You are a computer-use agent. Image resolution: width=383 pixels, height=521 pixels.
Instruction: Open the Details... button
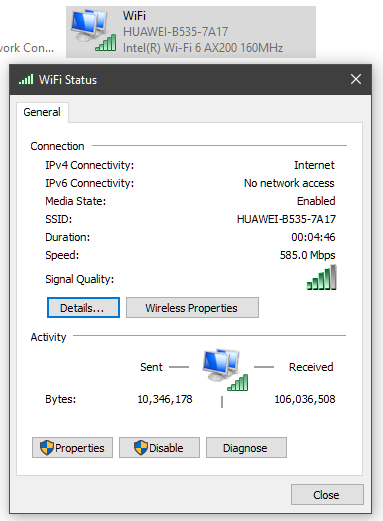(83, 308)
